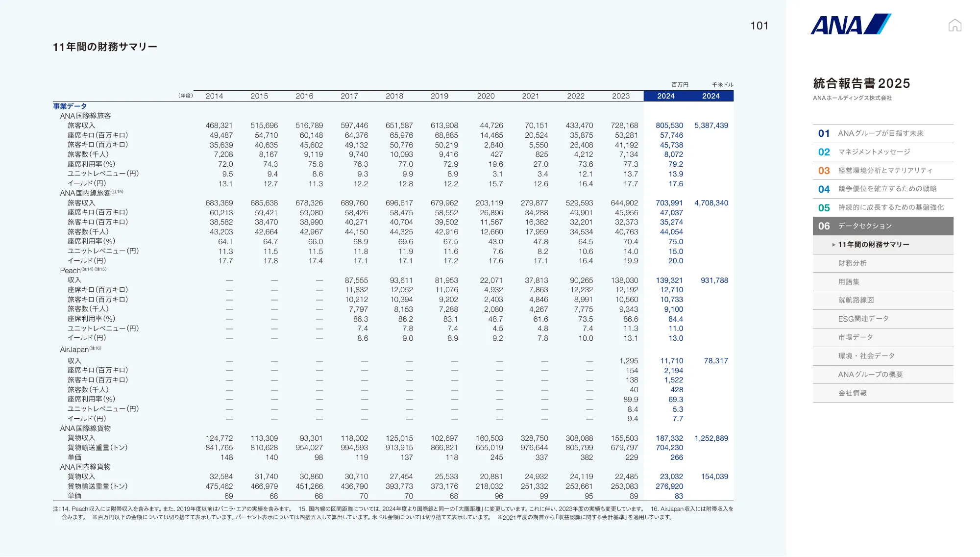Image resolution: width=980 pixels, height=557 pixels.
Task: Click the home icon at top right
Action: 955,25
